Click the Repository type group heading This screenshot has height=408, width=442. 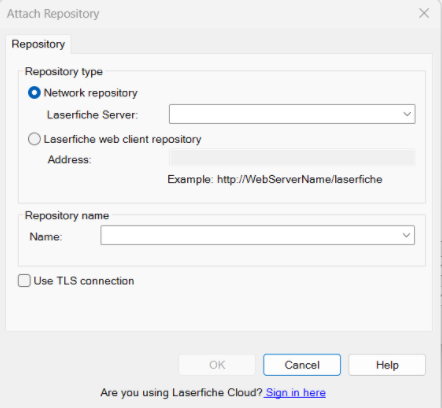(64, 71)
